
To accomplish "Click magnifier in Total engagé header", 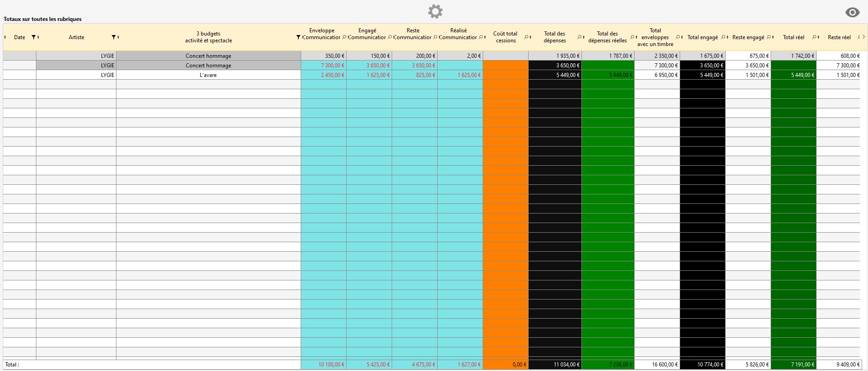I will click(x=723, y=37).
